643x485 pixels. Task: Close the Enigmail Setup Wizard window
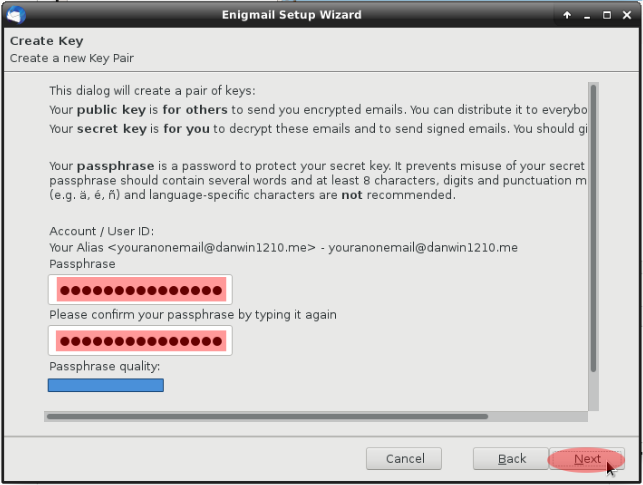[627, 15]
